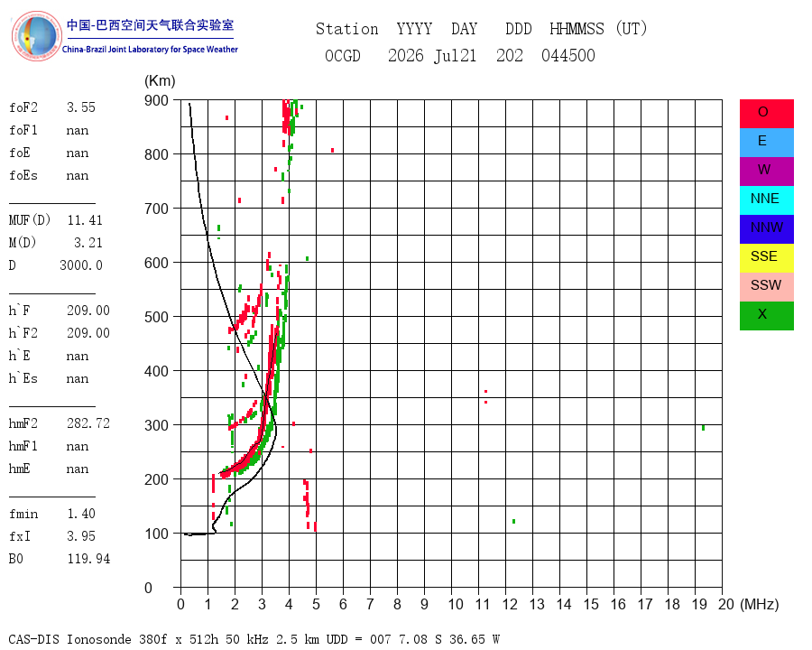Click the China-Brazil Joint Laboratory text title
Viewport: 812px width, 650px height.
point(150,37)
